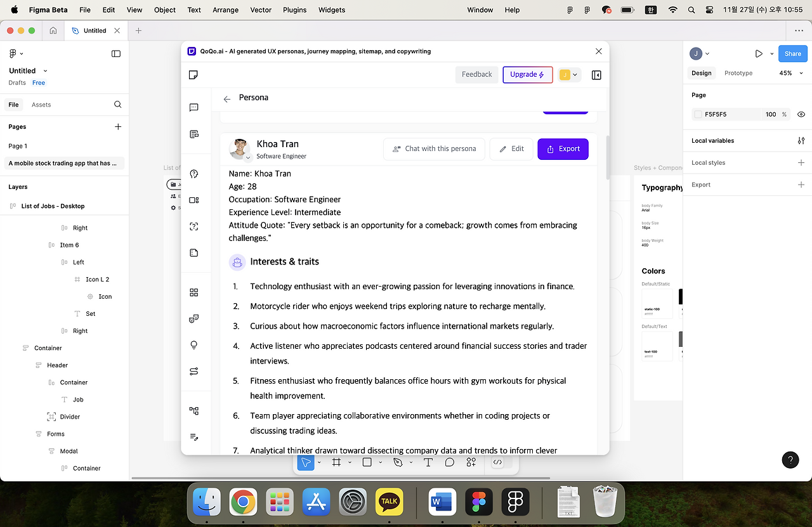Click the page color swatch beside F5F5F5
Screen dimensions: 812x527
coord(698,115)
